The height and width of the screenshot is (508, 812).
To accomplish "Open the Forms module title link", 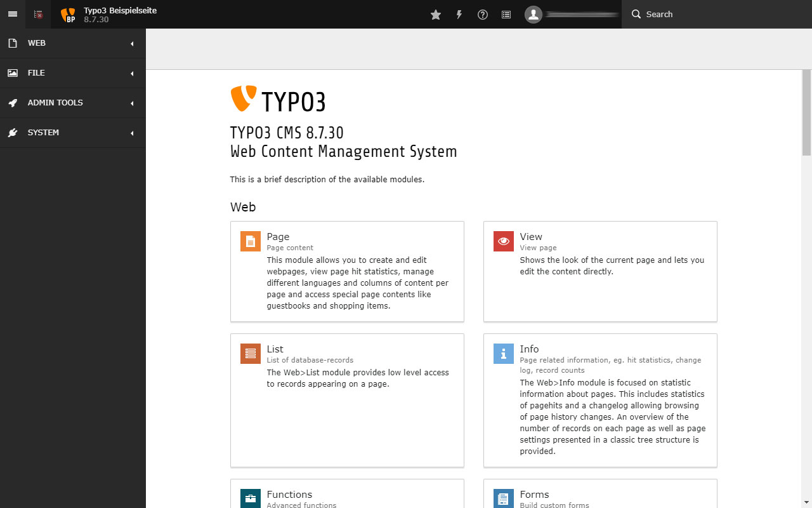I will pyautogui.click(x=534, y=494).
